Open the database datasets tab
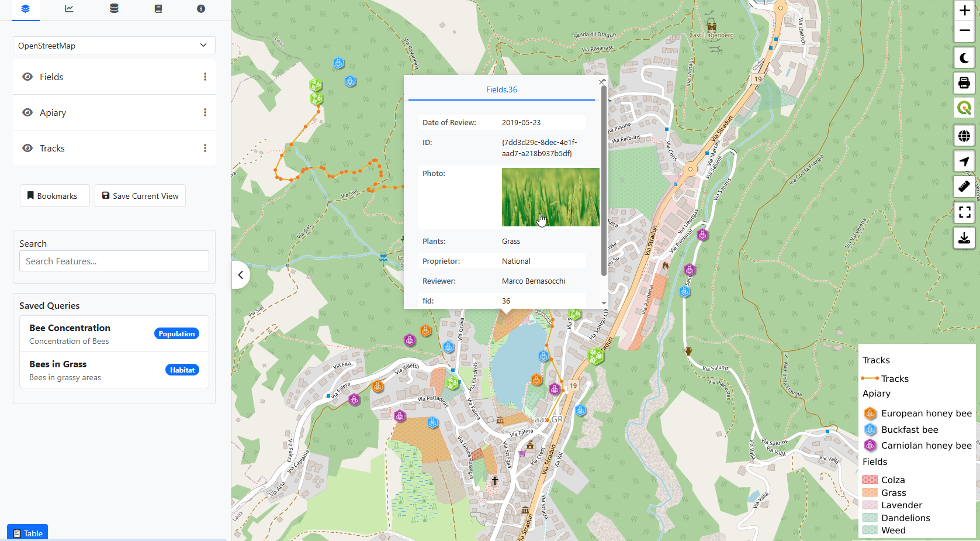980x541 pixels. click(114, 9)
